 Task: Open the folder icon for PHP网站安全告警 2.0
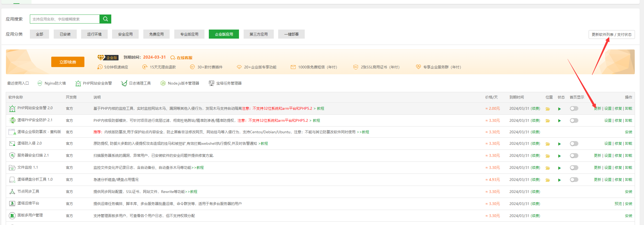click(548, 109)
